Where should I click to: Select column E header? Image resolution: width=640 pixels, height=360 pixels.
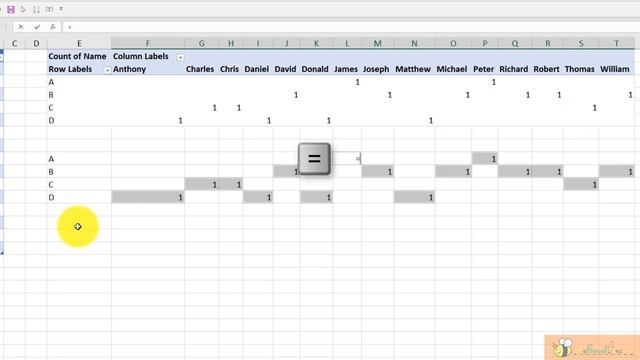[x=79, y=43]
